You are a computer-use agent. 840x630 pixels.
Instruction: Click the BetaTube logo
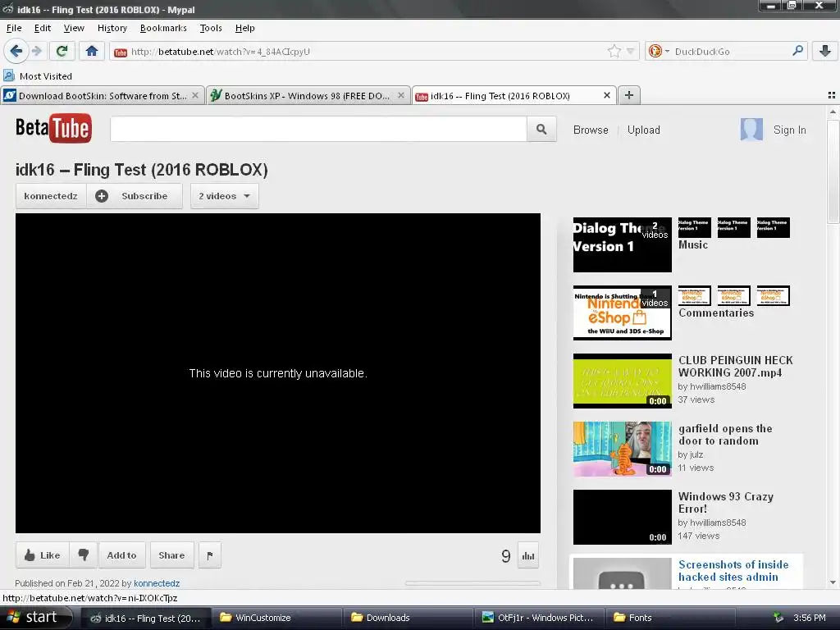pos(53,128)
